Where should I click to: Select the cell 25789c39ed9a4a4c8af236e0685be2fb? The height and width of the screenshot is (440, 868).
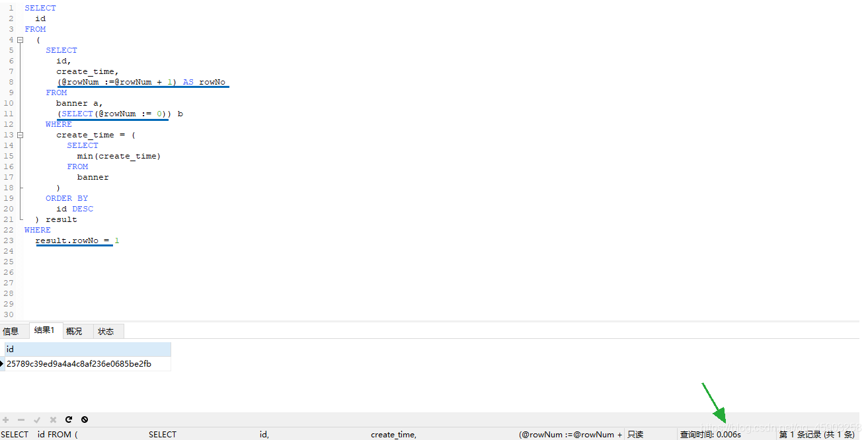click(88, 363)
